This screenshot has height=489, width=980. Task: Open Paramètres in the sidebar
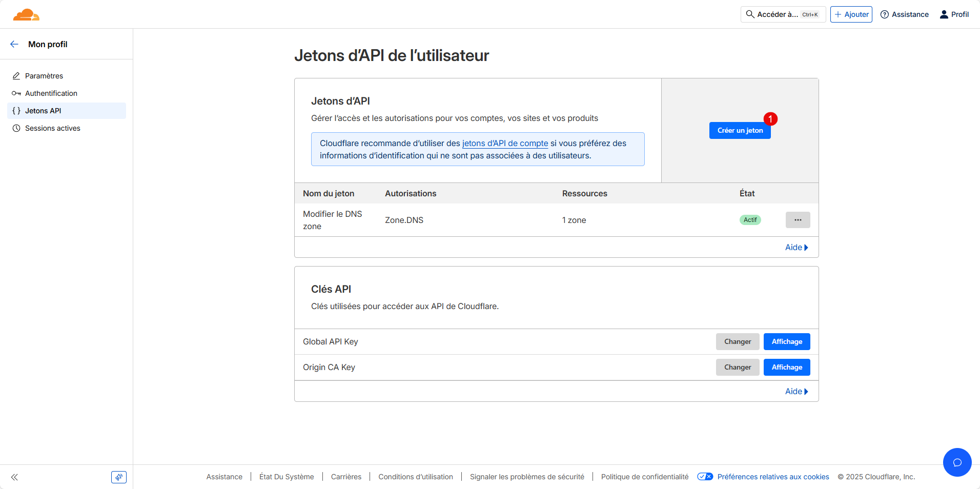click(44, 76)
